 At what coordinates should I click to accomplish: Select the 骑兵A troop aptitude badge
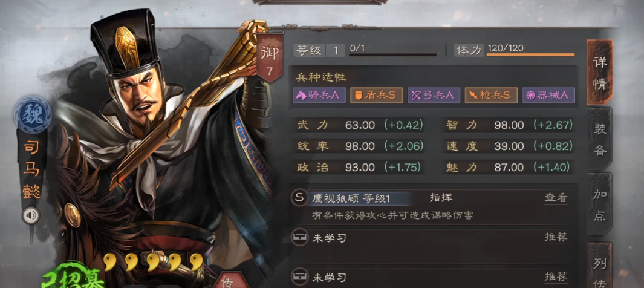click(x=319, y=96)
